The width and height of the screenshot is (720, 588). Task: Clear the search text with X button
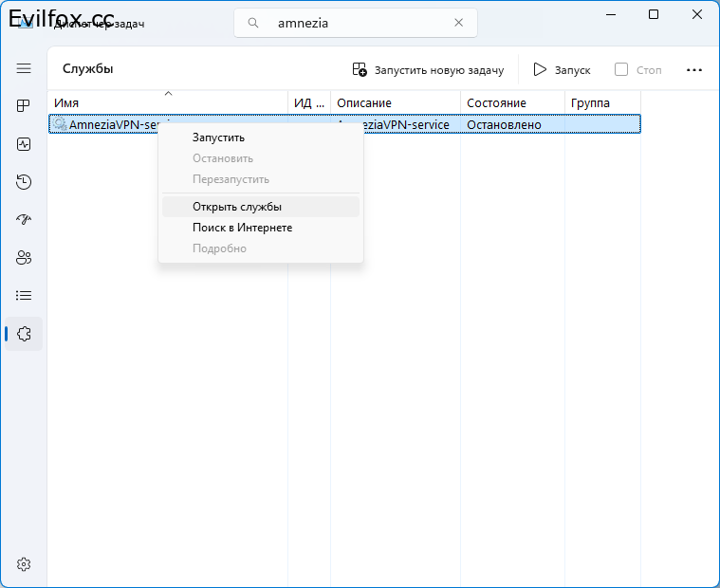click(x=459, y=24)
